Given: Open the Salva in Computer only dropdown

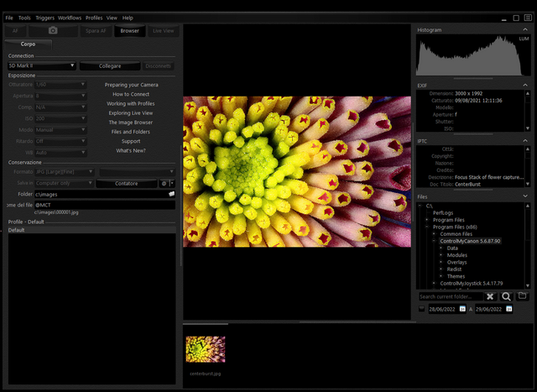Looking at the screenshot, I should pos(64,183).
